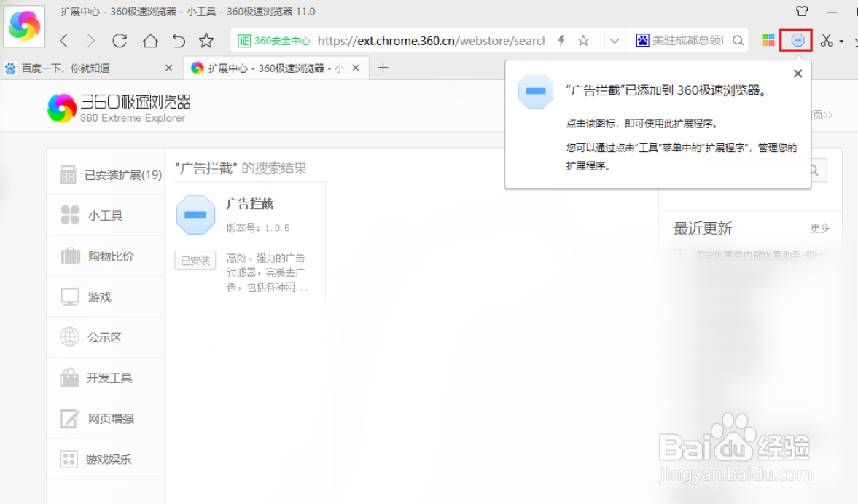
Task: Open the home page icon
Action: 150,41
